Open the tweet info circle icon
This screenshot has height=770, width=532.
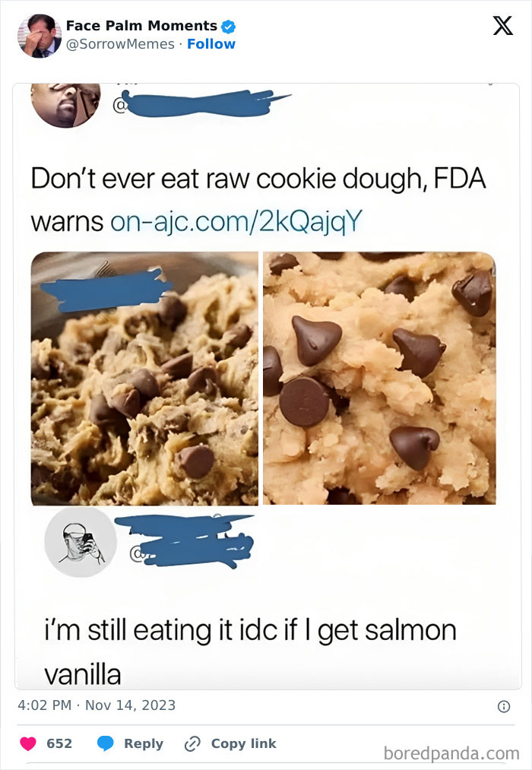[504, 706]
